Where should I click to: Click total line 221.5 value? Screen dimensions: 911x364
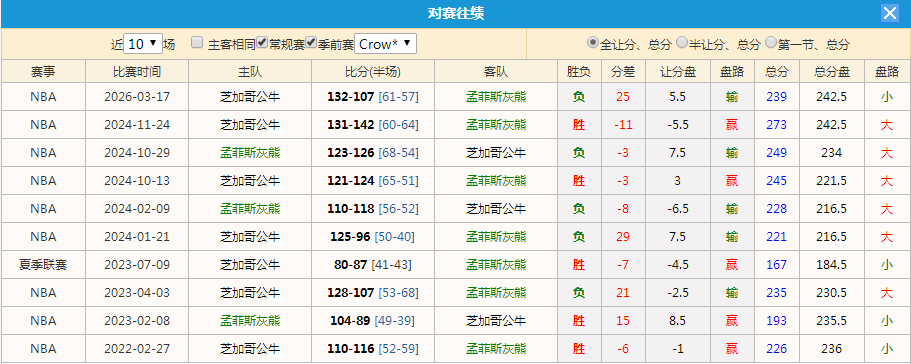(x=831, y=181)
